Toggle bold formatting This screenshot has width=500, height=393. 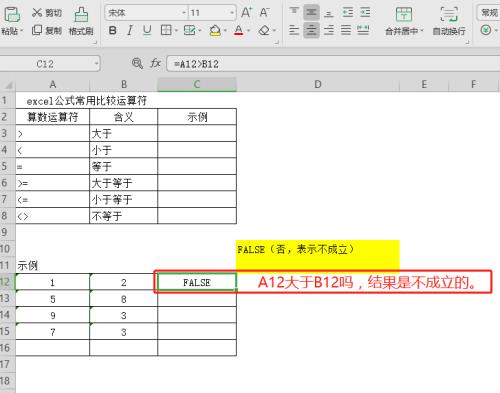pyautogui.click(x=113, y=31)
